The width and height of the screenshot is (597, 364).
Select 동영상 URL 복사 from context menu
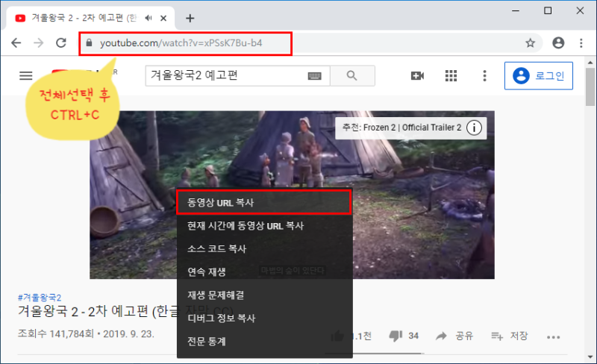tap(264, 202)
